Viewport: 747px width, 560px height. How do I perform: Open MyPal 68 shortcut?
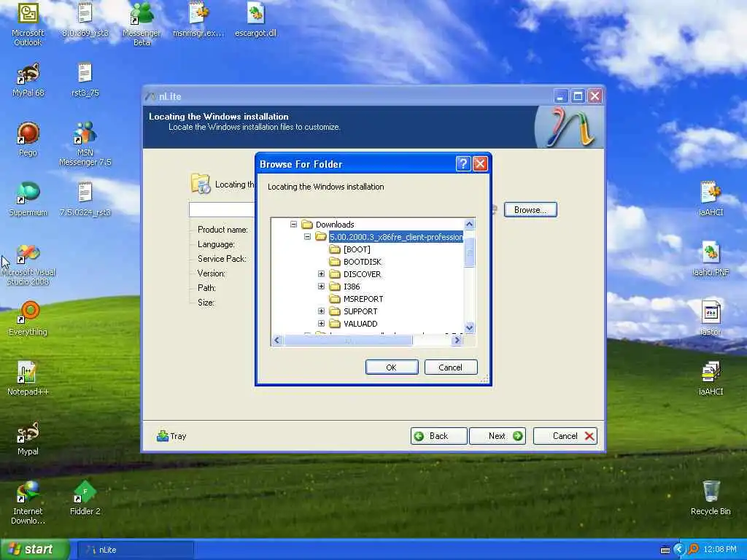tap(28, 80)
